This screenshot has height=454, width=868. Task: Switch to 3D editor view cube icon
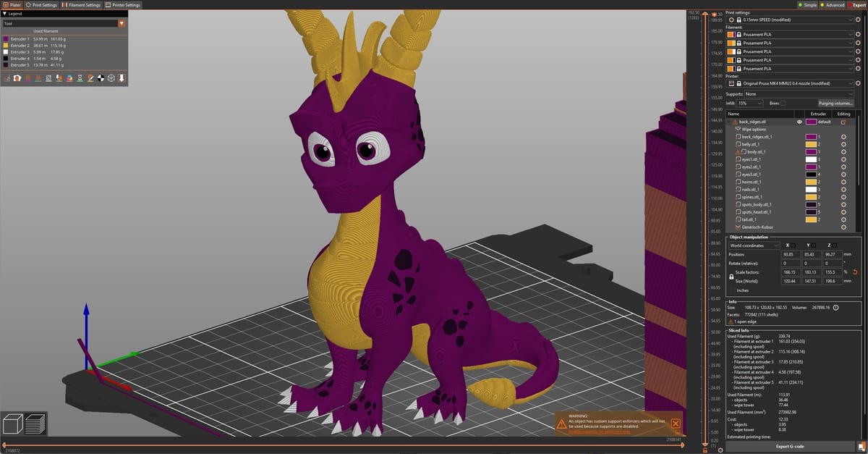pos(14,423)
